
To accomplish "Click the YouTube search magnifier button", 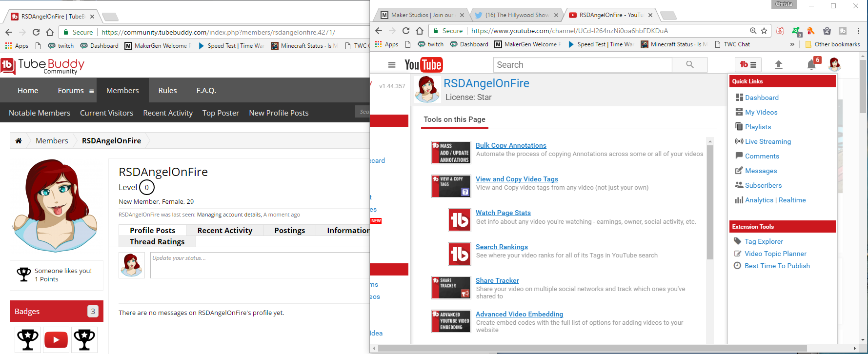I will (x=690, y=64).
